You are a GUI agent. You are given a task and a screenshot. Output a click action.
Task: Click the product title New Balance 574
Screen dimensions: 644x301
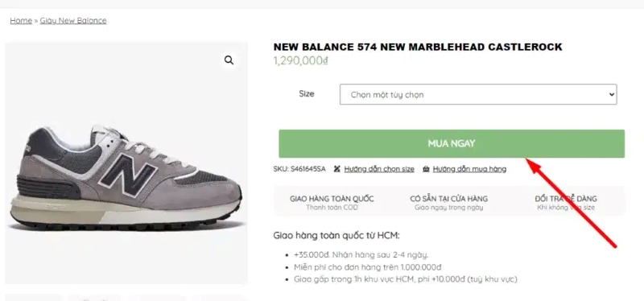pos(418,47)
